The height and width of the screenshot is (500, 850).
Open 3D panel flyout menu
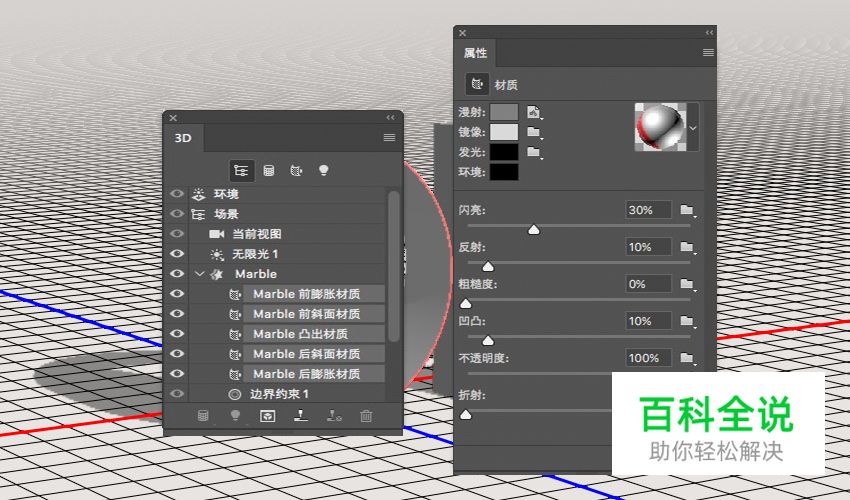click(x=389, y=138)
